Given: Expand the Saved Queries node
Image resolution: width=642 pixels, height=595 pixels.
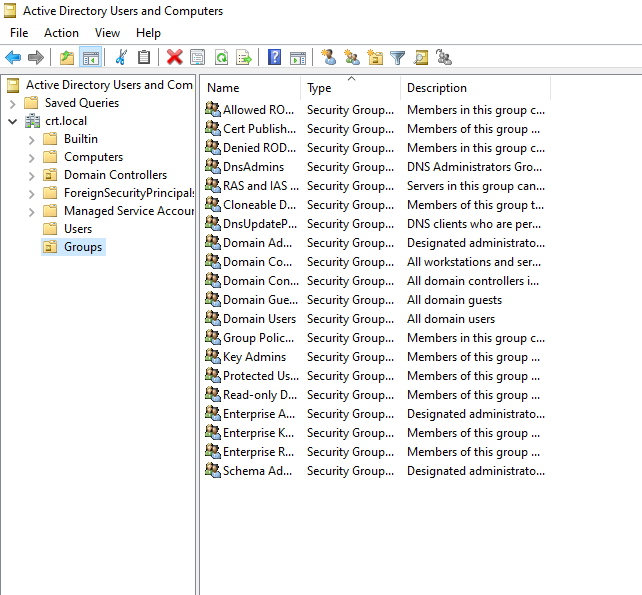Looking at the screenshot, I should [x=13, y=104].
